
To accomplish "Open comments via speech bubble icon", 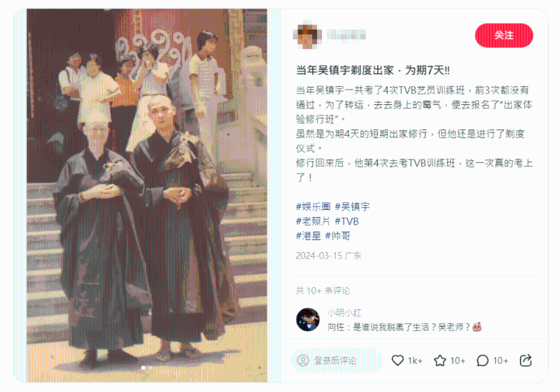I will coord(482,360).
